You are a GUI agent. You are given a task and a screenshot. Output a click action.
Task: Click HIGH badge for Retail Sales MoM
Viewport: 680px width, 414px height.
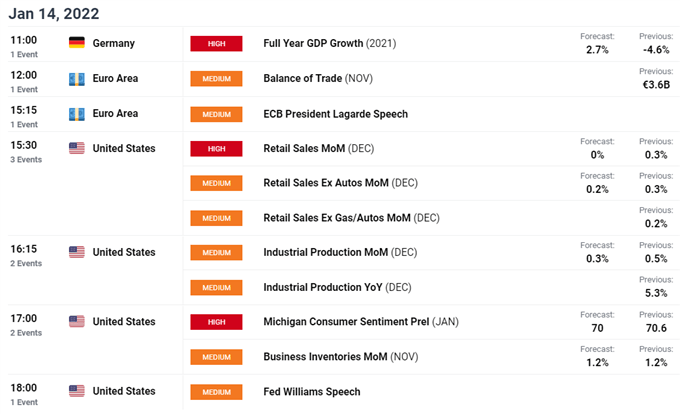pos(216,149)
